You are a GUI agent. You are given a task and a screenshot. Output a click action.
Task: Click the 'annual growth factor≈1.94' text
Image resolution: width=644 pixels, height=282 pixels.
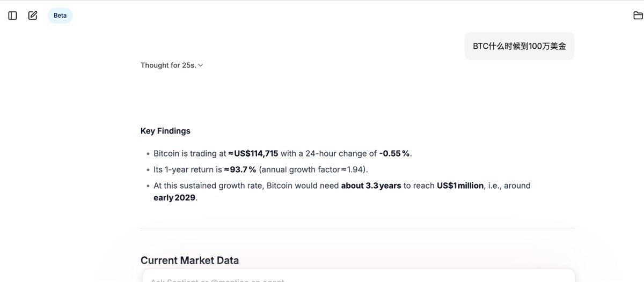click(x=313, y=169)
